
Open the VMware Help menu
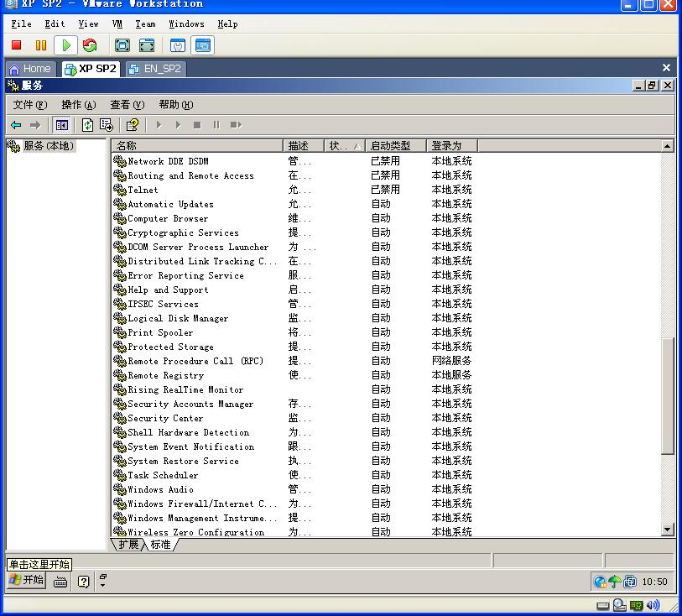click(228, 24)
